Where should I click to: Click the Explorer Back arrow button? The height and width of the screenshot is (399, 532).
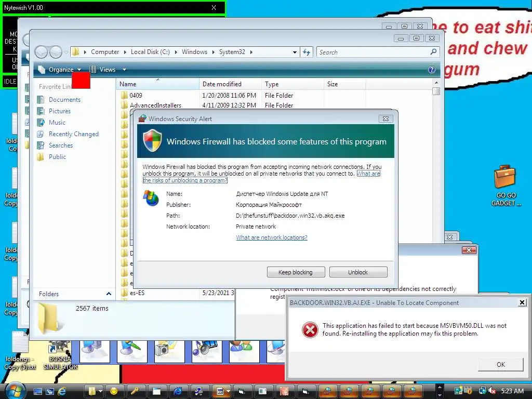[42, 52]
